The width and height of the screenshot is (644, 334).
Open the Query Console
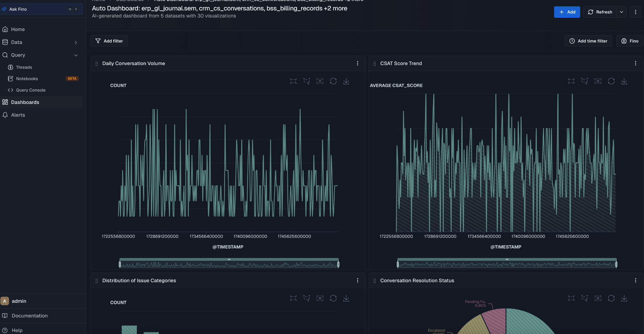point(31,90)
